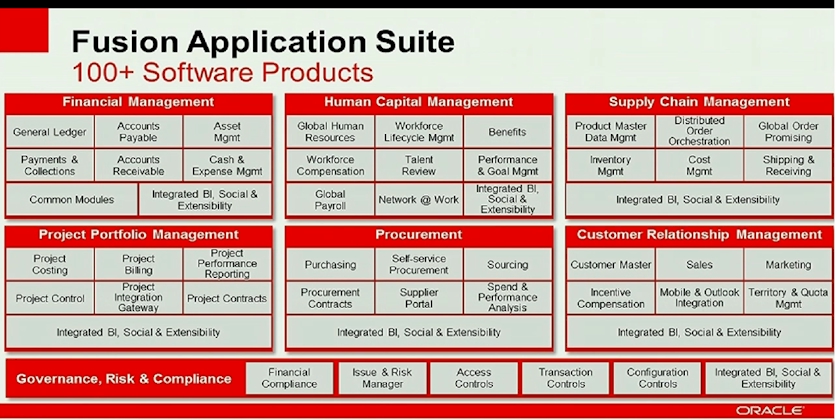Select the Configuration Controls box
Screen dimensions: 837x420
pyautogui.click(x=657, y=378)
